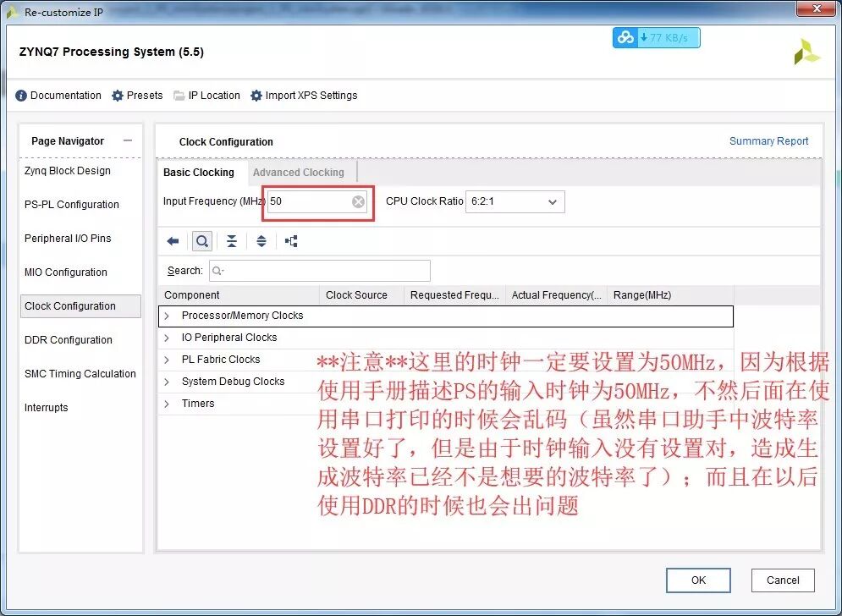Open DDR Configuration page
This screenshot has height=616, width=842.
(x=69, y=340)
